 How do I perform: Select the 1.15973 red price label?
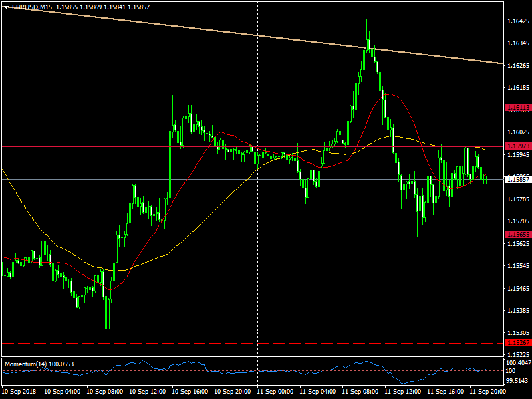tap(517, 146)
